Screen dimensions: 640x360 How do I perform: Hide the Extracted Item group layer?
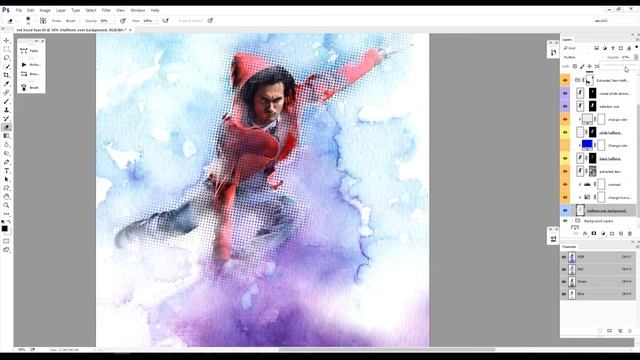(x=565, y=80)
